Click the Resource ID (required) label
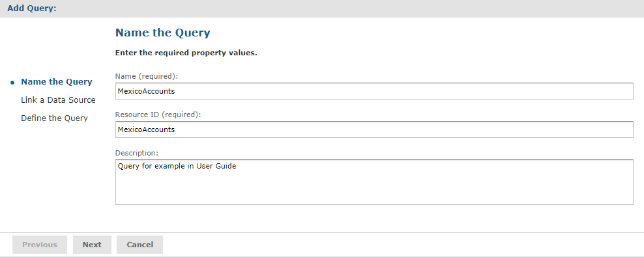 158,115
